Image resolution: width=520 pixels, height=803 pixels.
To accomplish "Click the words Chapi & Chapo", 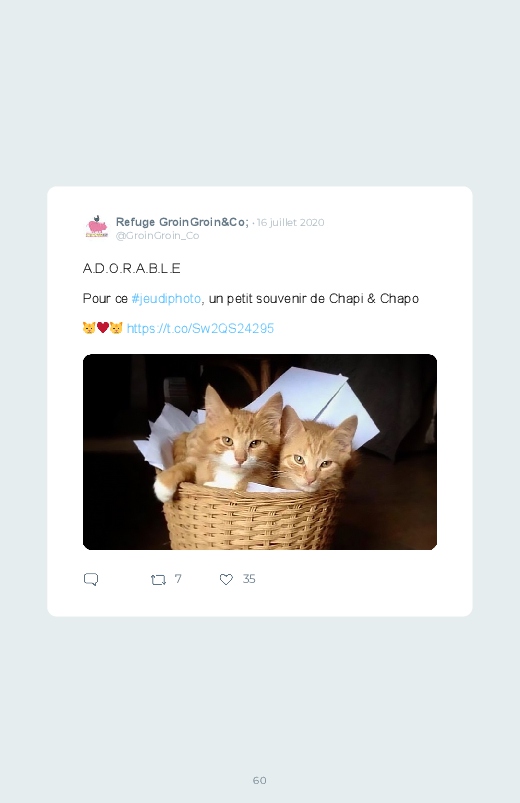I will click(x=373, y=299).
